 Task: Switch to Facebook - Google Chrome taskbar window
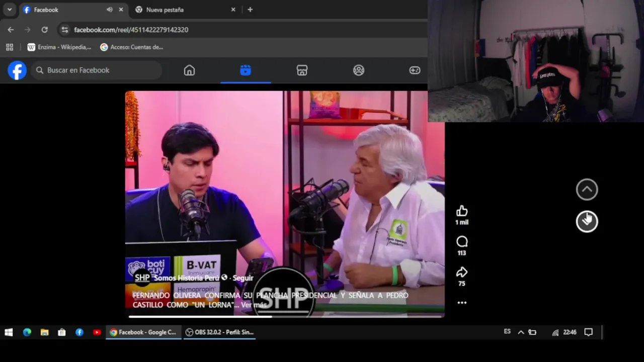(x=143, y=332)
